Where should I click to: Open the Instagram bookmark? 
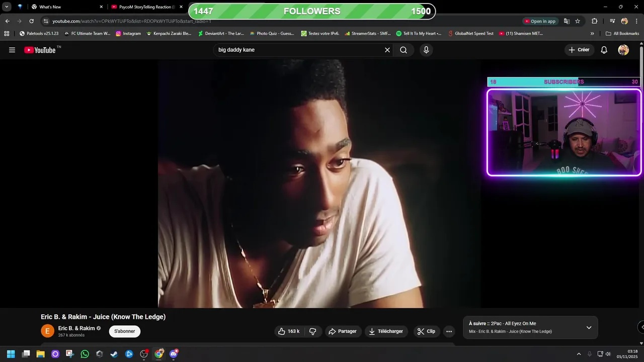pyautogui.click(x=128, y=34)
